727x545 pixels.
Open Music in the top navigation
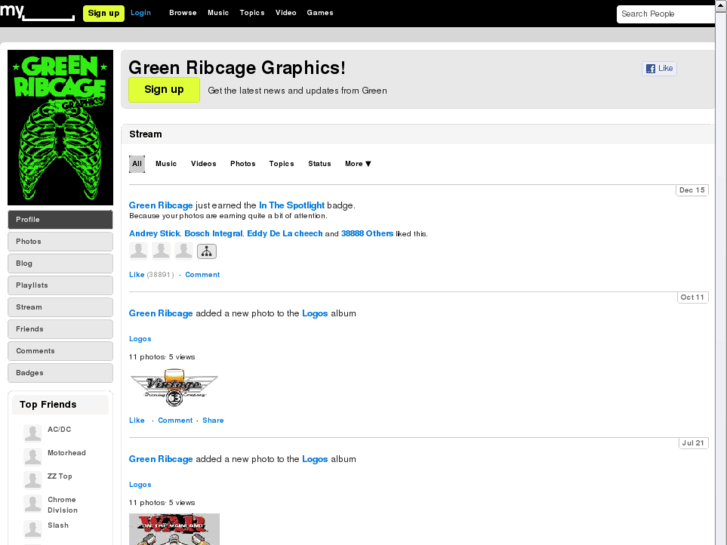coord(218,13)
